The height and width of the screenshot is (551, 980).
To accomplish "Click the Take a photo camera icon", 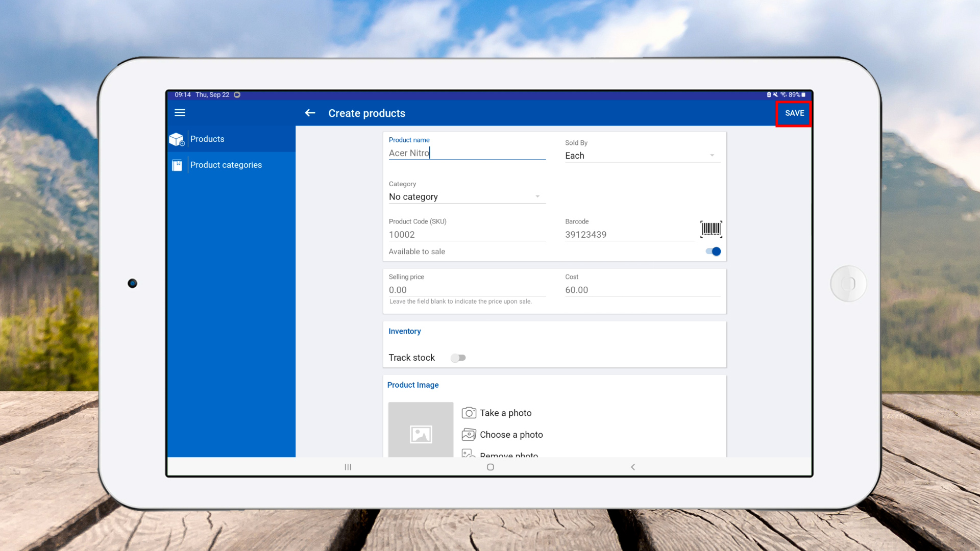I will point(469,413).
